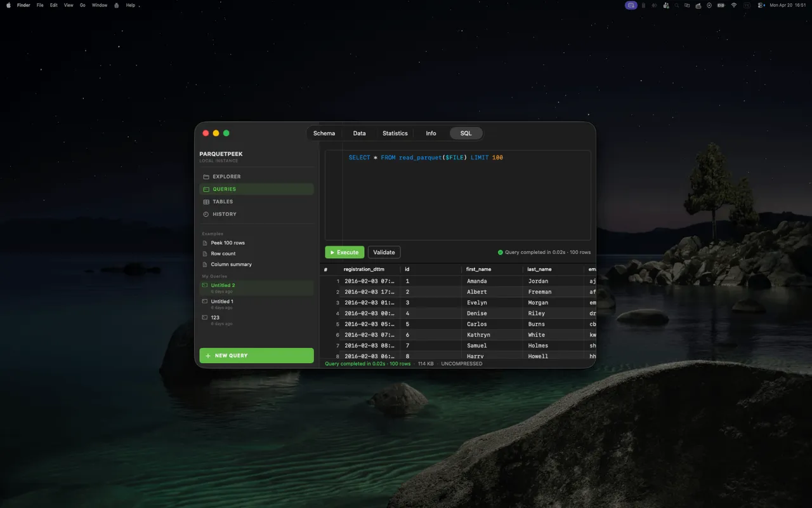Open the Window menu

tap(100, 5)
